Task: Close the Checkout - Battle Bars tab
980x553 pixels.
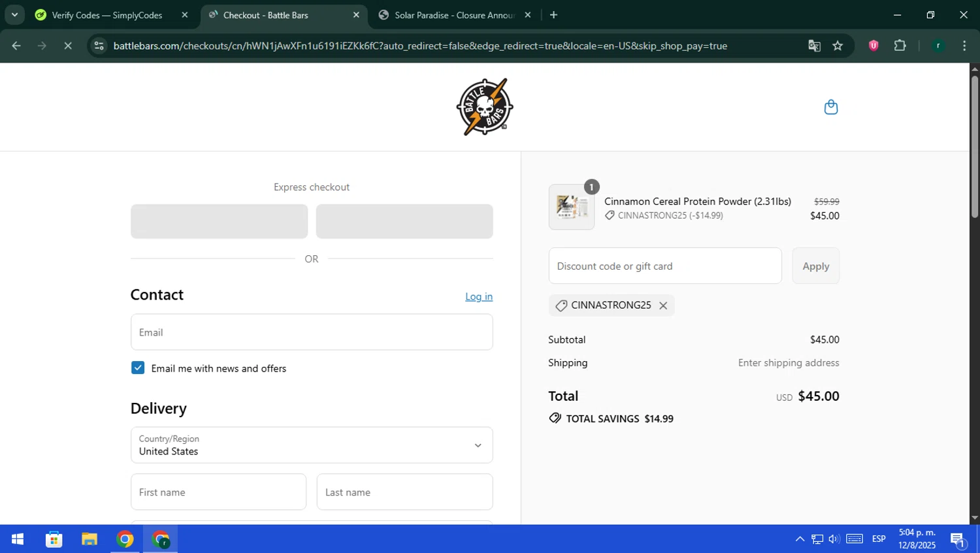Action: coord(356,15)
